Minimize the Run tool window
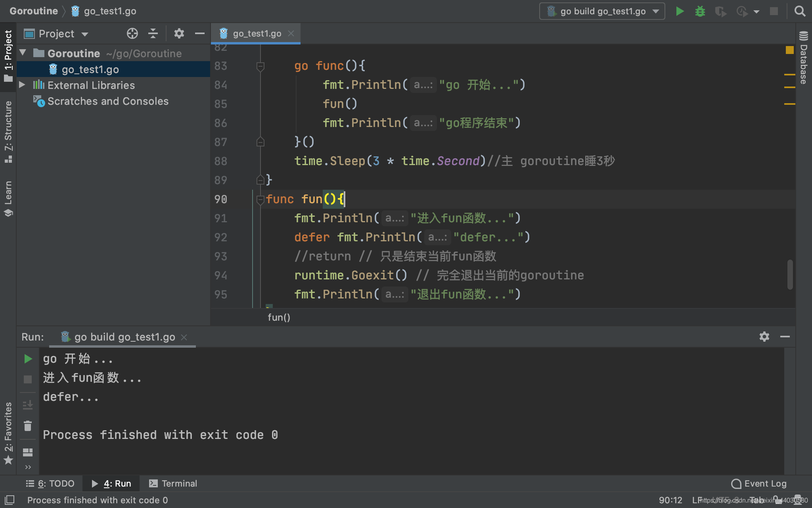Viewport: 812px width, 508px height. 785,337
